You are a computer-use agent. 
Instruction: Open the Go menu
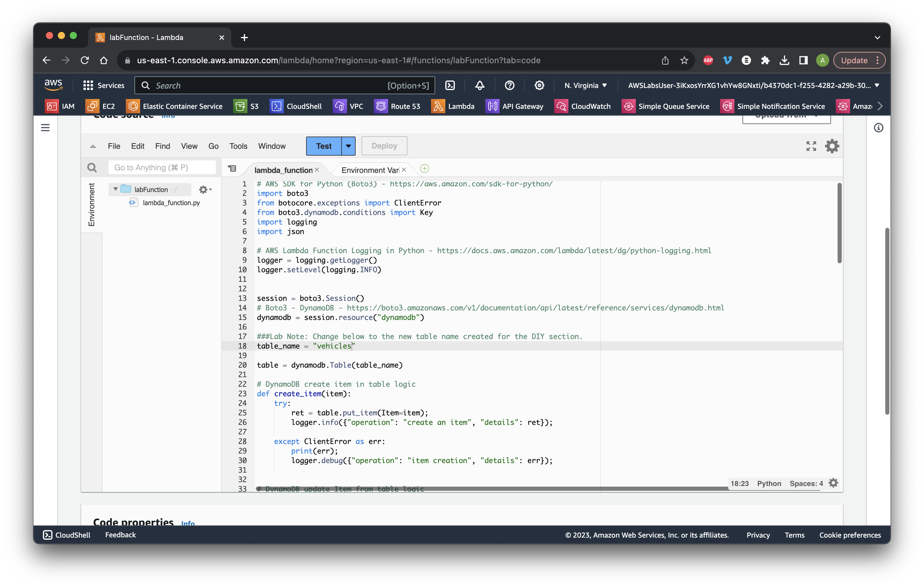[213, 146]
